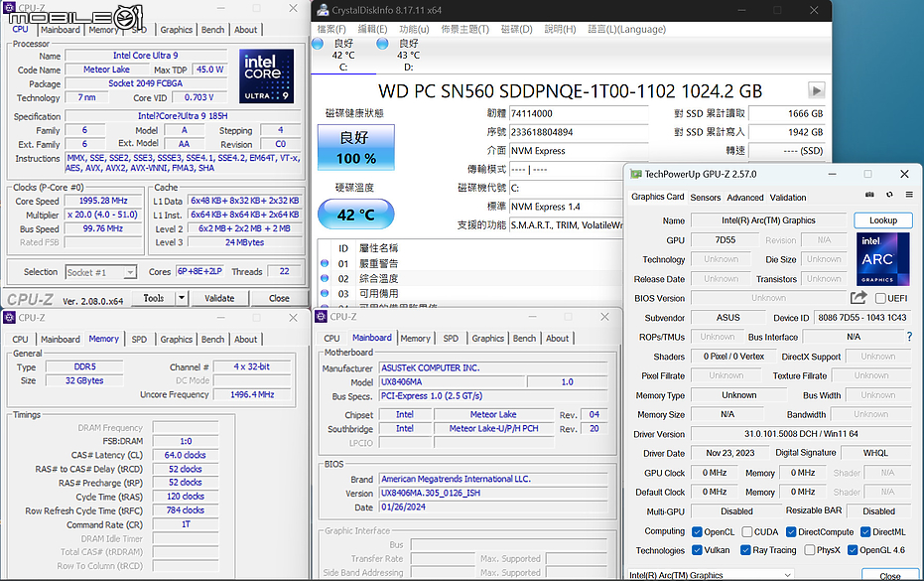Open the Graphics tab in top CPU-Z window
This screenshot has height=581, width=924.
point(177,30)
